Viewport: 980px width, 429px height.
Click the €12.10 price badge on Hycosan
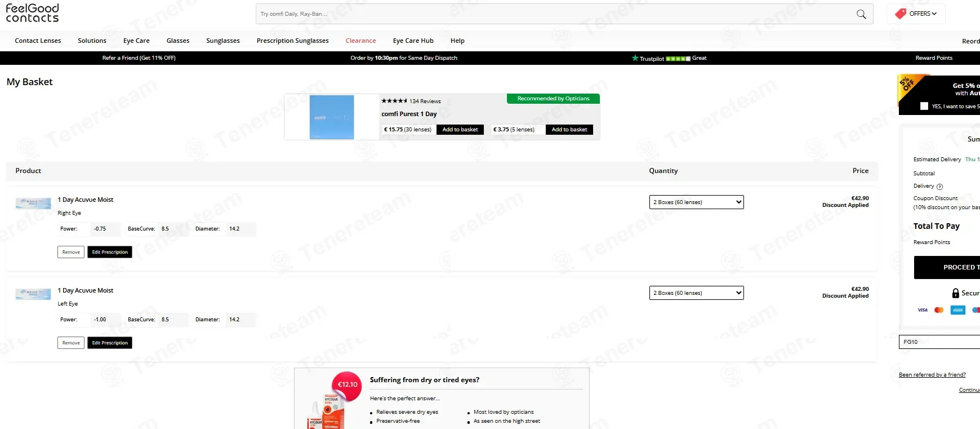pos(348,385)
